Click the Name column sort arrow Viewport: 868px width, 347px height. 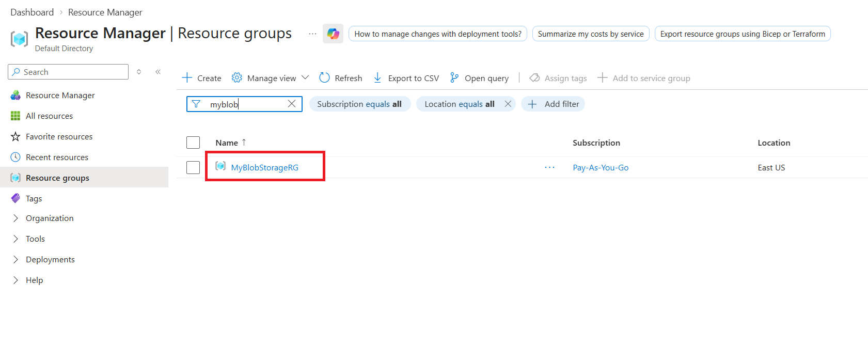click(x=244, y=142)
